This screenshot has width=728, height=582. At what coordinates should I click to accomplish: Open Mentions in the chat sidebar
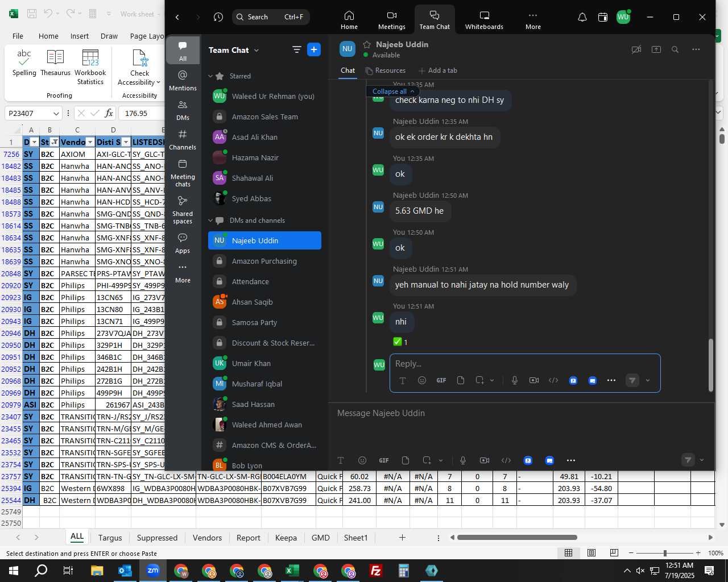pos(183,81)
